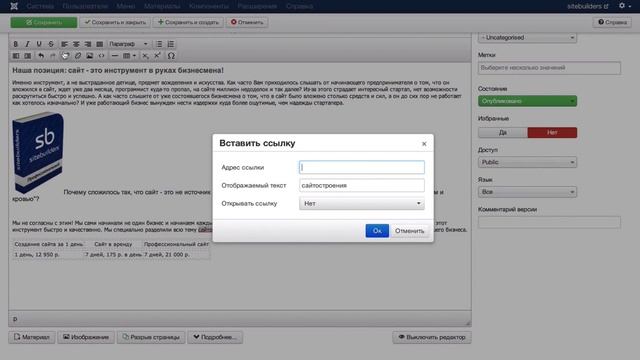Click the Справка help button

612,22
